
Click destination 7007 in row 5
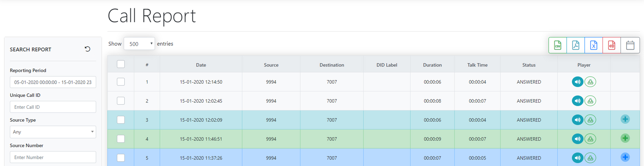(x=332, y=158)
